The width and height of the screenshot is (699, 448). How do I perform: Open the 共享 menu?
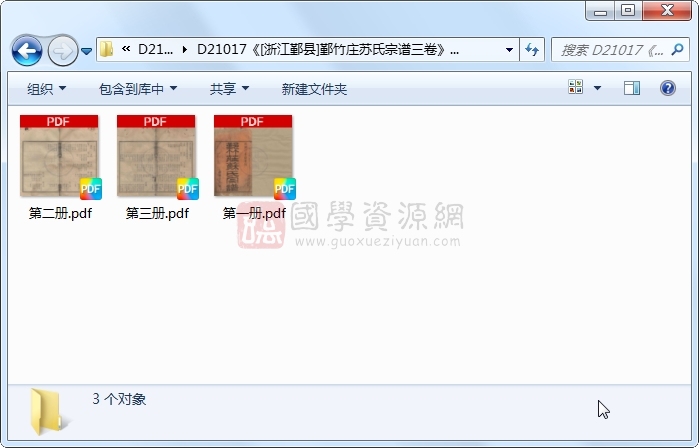229,89
